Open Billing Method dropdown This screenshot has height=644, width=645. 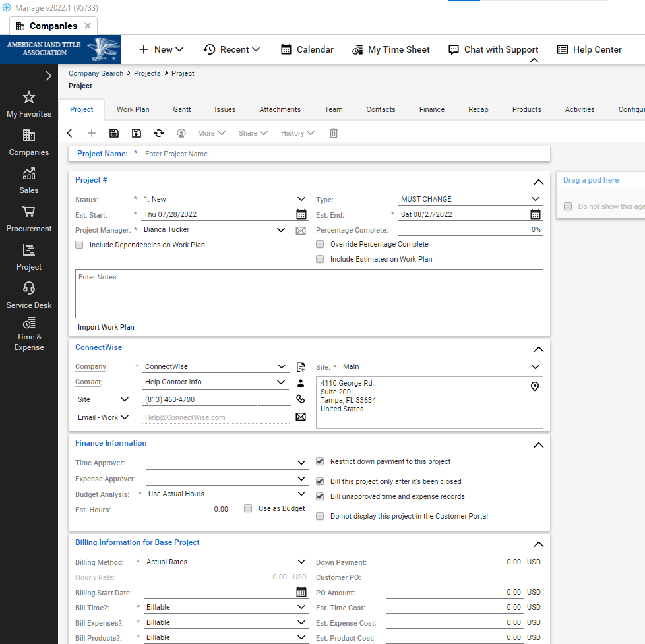pos(301,562)
